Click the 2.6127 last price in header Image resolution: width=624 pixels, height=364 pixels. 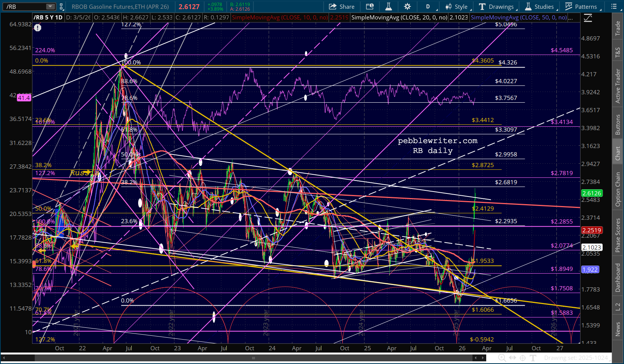pyautogui.click(x=189, y=6)
